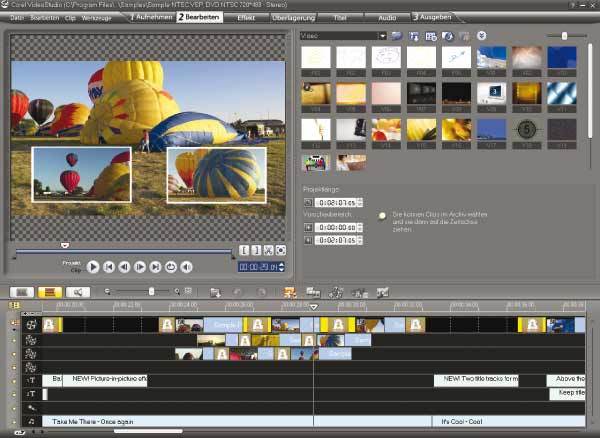Switch to Storyboard view

(x=20, y=292)
